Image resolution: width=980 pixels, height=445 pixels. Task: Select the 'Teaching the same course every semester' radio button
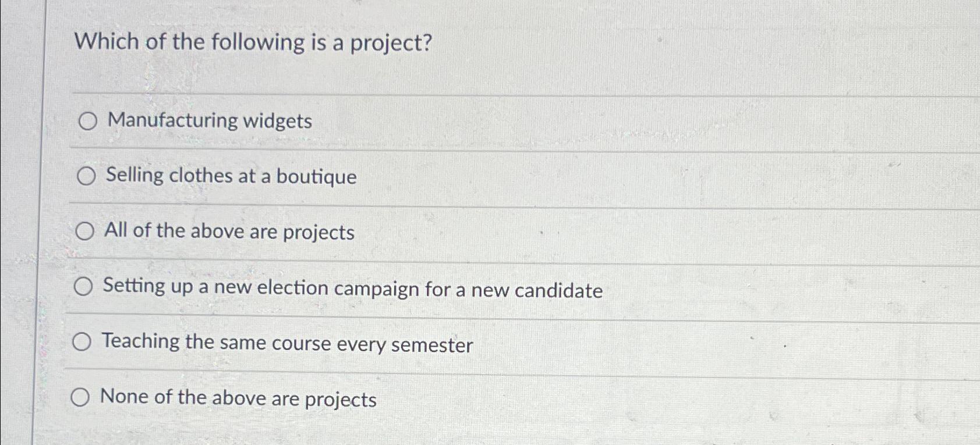pos(82,343)
